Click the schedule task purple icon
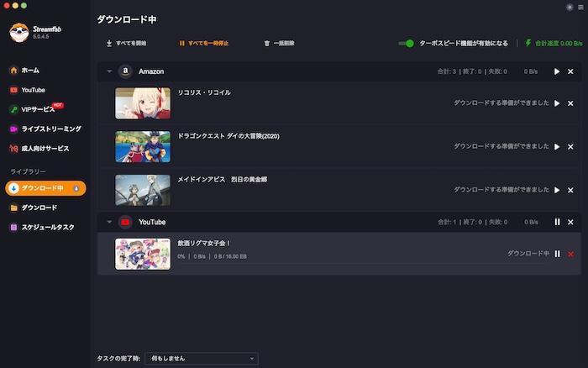Screen dimensions: 588x368 [14, 227]
